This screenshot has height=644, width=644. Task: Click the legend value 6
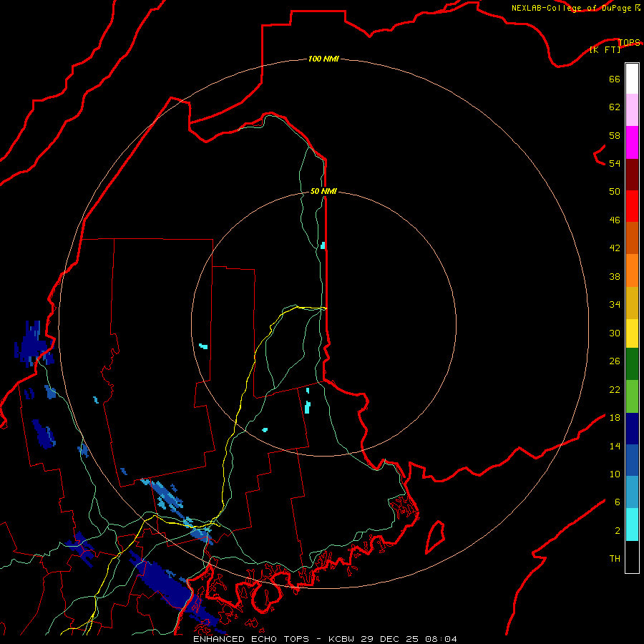pos(618,502)
